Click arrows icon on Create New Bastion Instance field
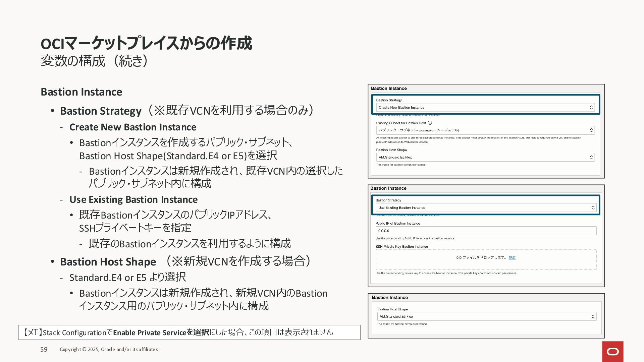This screenshot has height=362, width=644. 591,108
